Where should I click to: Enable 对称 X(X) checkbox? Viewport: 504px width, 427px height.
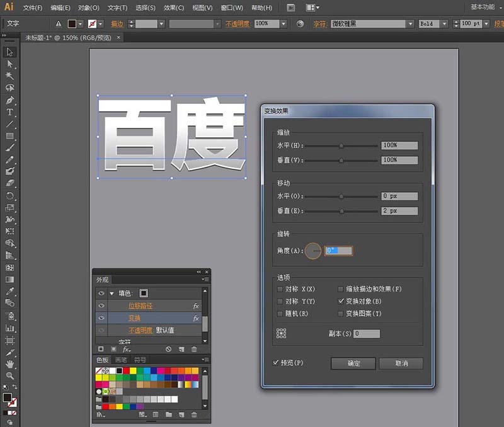280,289
